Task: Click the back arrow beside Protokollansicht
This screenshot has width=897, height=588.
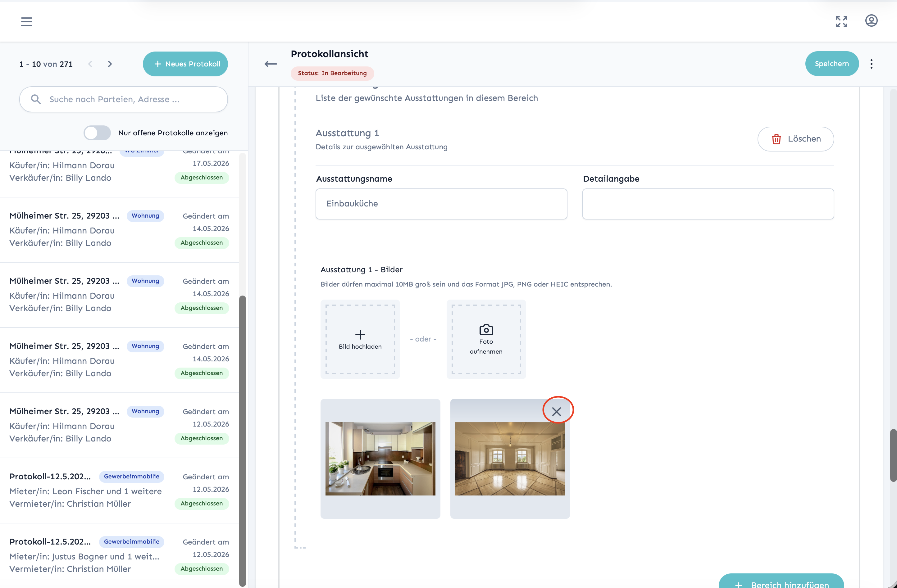Action: coord(271,64)
